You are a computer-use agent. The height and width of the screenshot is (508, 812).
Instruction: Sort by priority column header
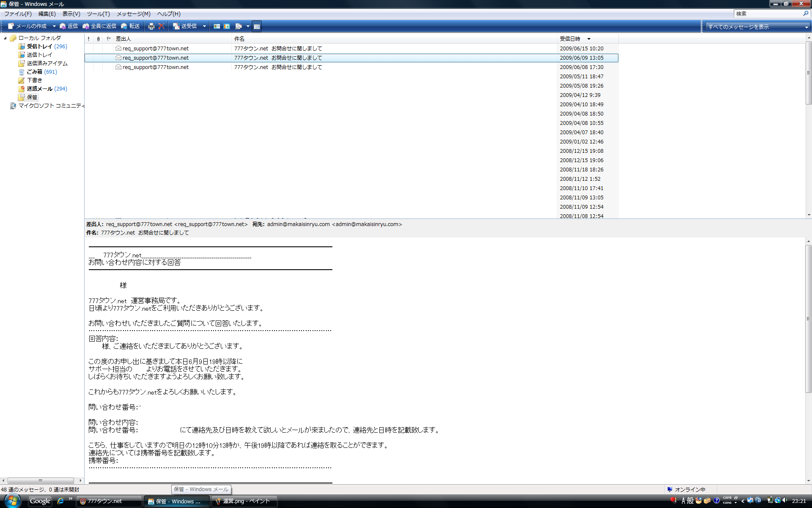(x=88, y=39)
